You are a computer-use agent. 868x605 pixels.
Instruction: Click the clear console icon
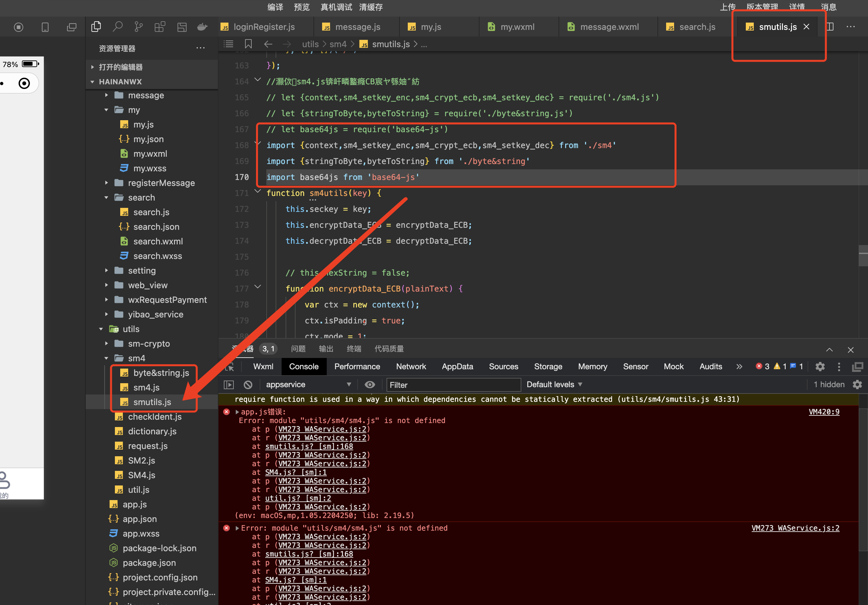tap(248, 385)
